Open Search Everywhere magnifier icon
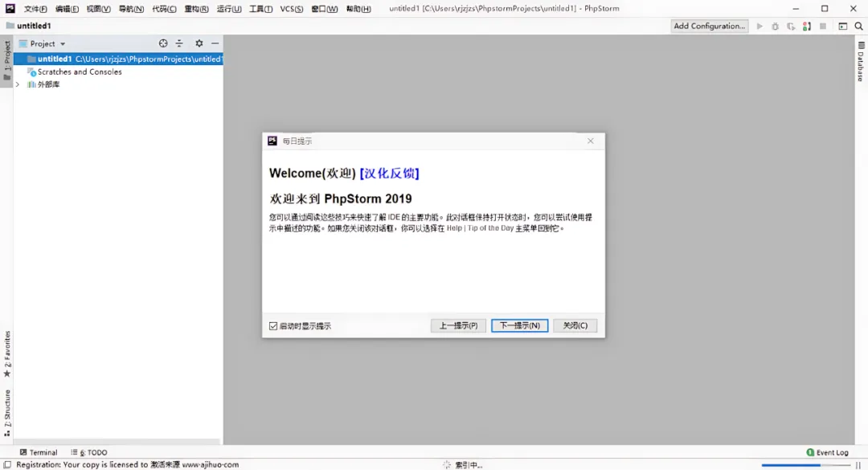The image size is (868, 470). [x=858, y=26]
